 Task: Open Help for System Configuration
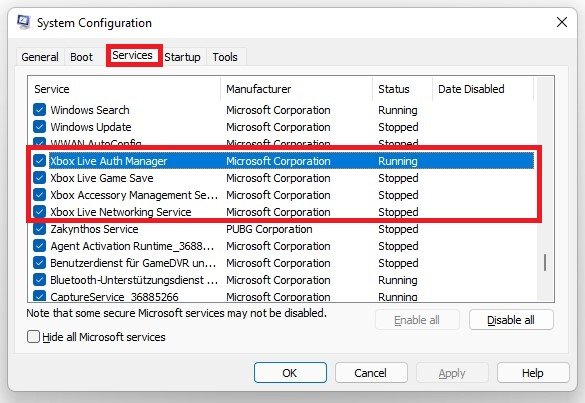click(533, 373)
